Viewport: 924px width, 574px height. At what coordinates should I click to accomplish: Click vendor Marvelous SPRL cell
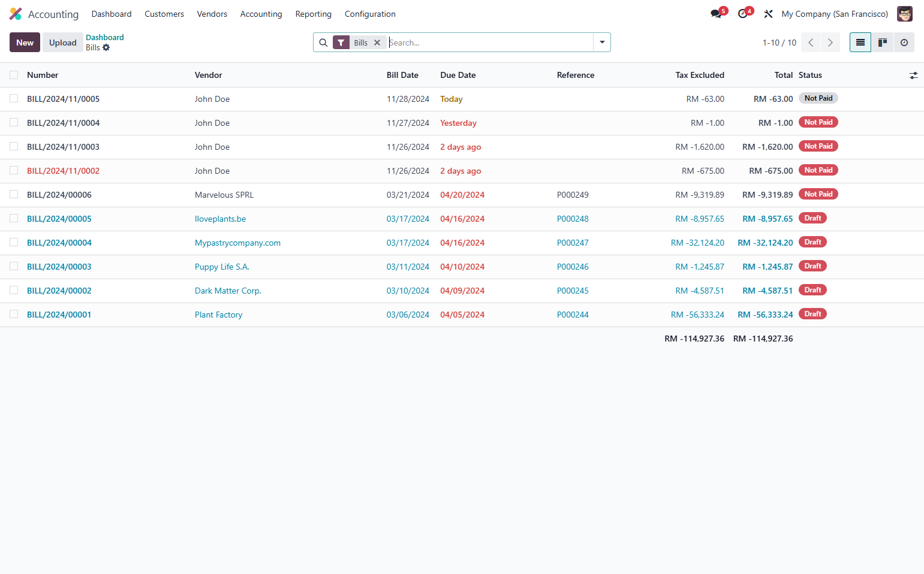pyautogui.click(x=224, y=195)
